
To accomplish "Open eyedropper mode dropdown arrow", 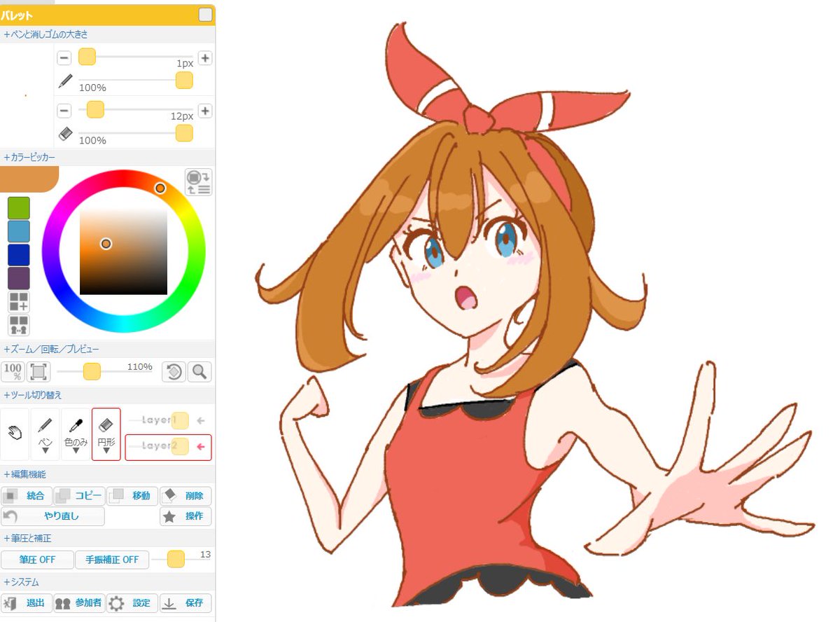I will coord(76,452).
